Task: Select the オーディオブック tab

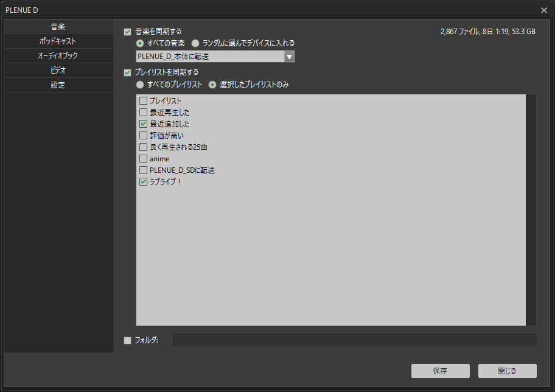Action: tap(58, 55)
